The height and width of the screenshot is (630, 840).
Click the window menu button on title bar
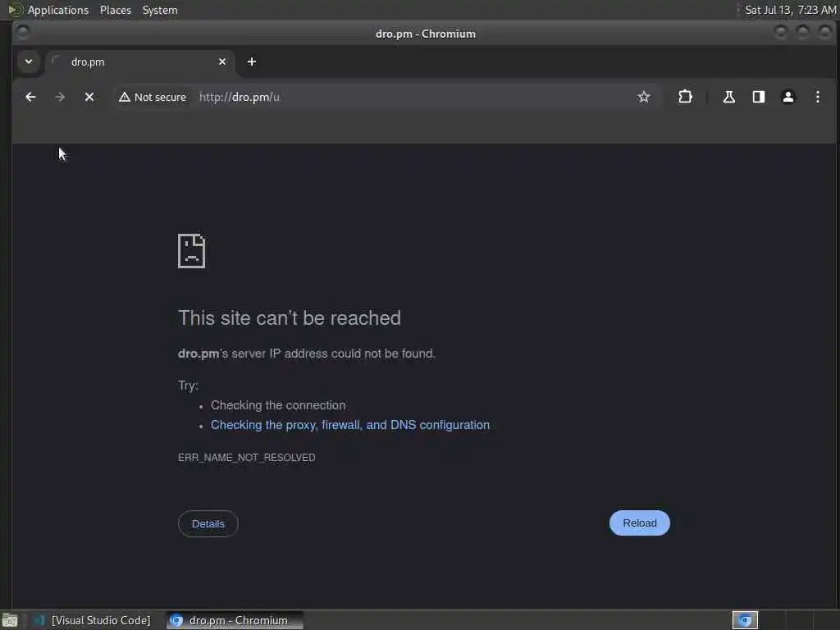23,33
